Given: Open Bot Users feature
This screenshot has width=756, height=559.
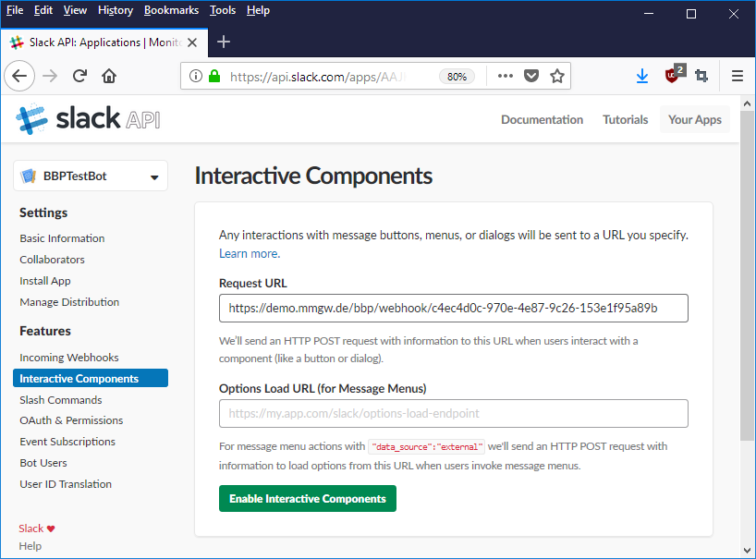Looking at the screenshot, I should click(x=43, y=463).
